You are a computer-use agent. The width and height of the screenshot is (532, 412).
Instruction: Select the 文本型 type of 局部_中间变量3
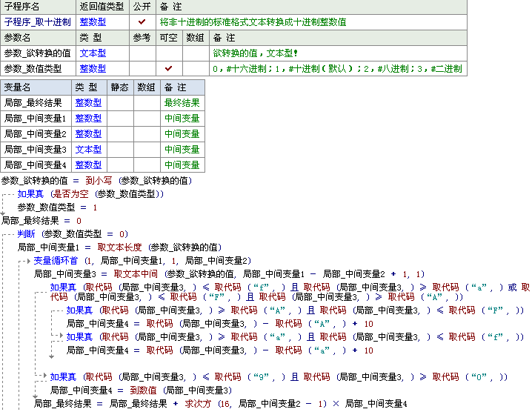tap(88, 150)
